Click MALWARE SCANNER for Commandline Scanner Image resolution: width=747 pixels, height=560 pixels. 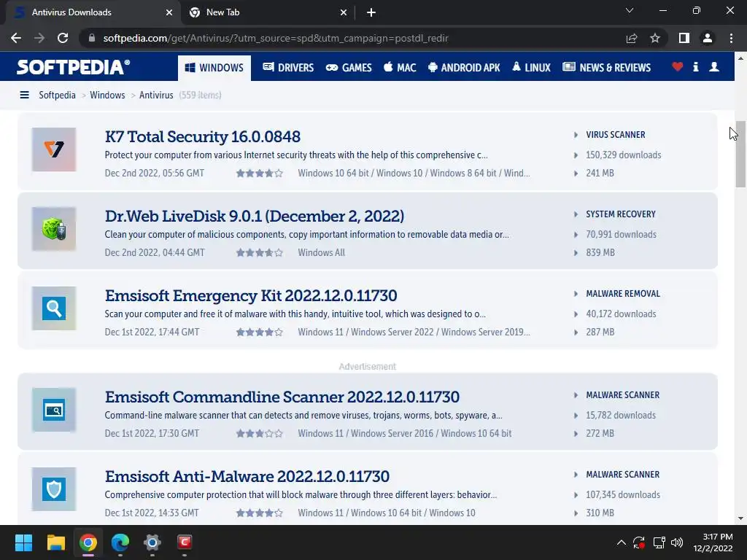[x=623, y=395]
